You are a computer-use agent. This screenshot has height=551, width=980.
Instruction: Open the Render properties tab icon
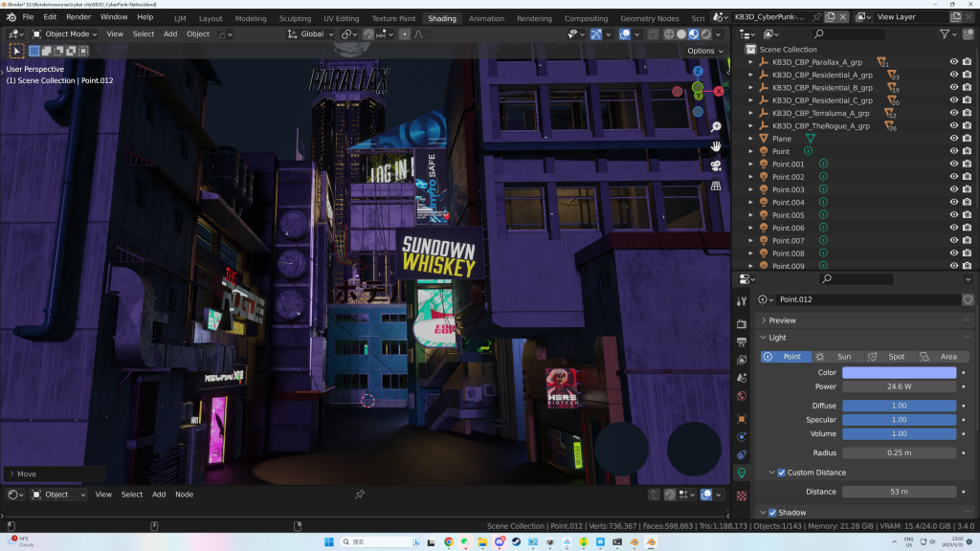pyautogui.click(x=742, y=324)
